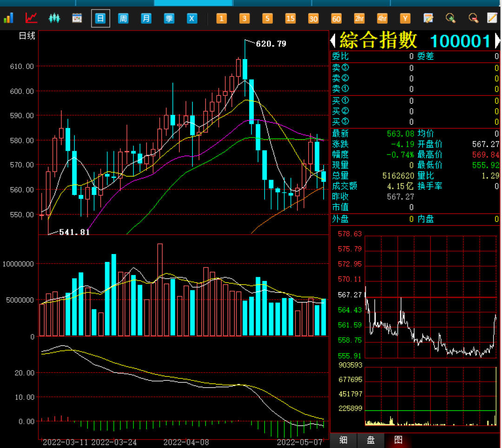Click the 换手率 label
Image resolution: width=502 pixels, height=448 pixels.
point(430,186)
